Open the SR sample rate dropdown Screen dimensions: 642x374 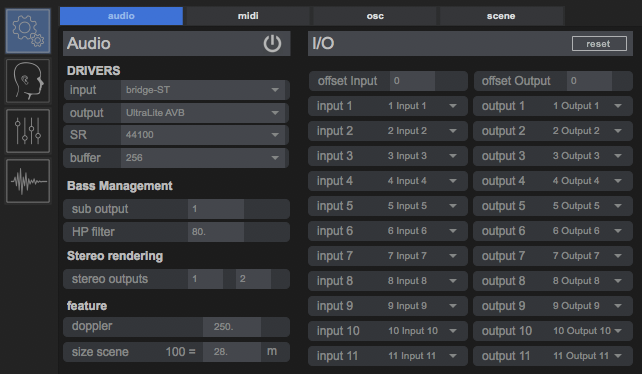point(204,135)
